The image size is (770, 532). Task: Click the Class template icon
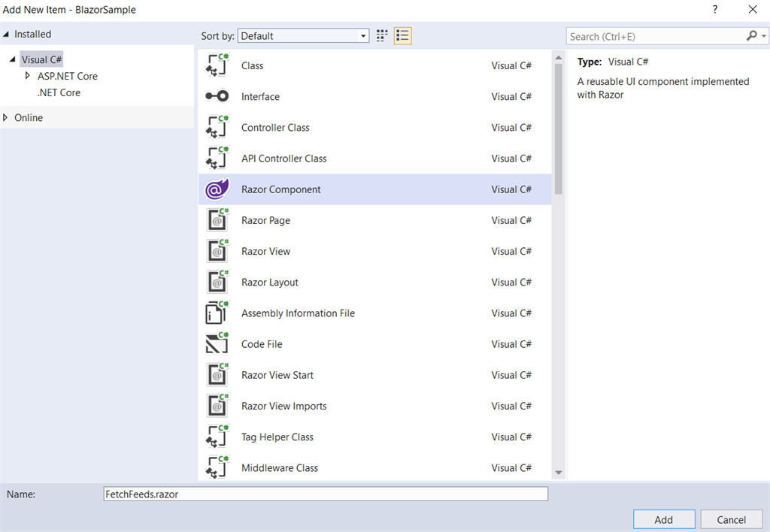click(217, 65)
